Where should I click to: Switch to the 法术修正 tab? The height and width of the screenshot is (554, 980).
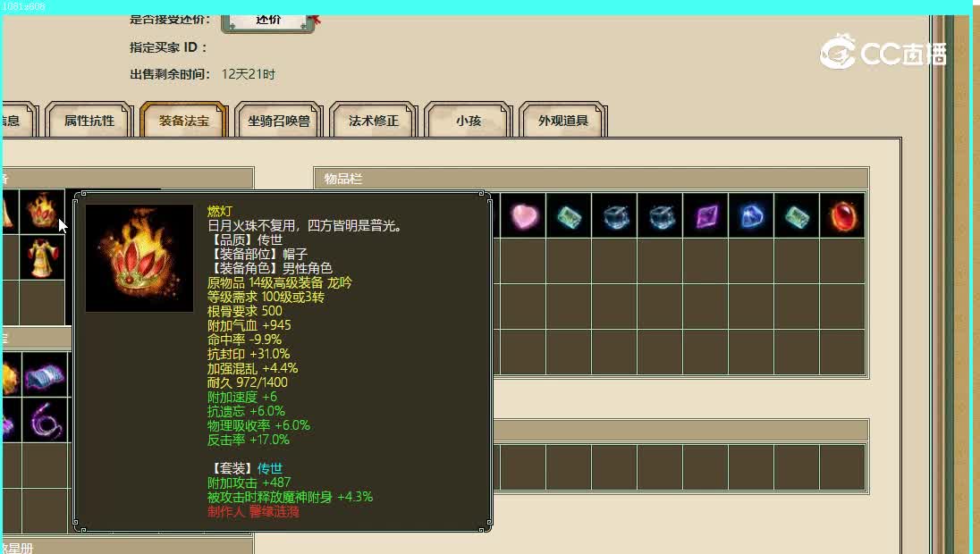(x=373, y=120)
